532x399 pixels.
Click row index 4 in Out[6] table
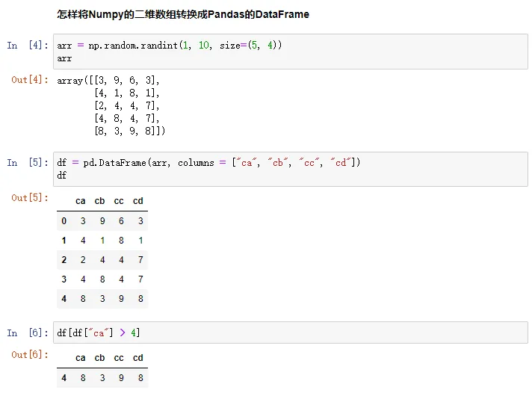point(64,378)
